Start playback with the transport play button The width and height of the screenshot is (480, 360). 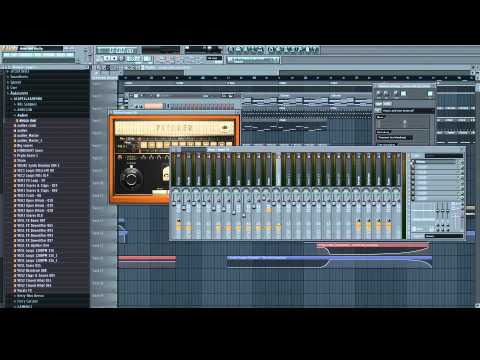tap(108, 59)
